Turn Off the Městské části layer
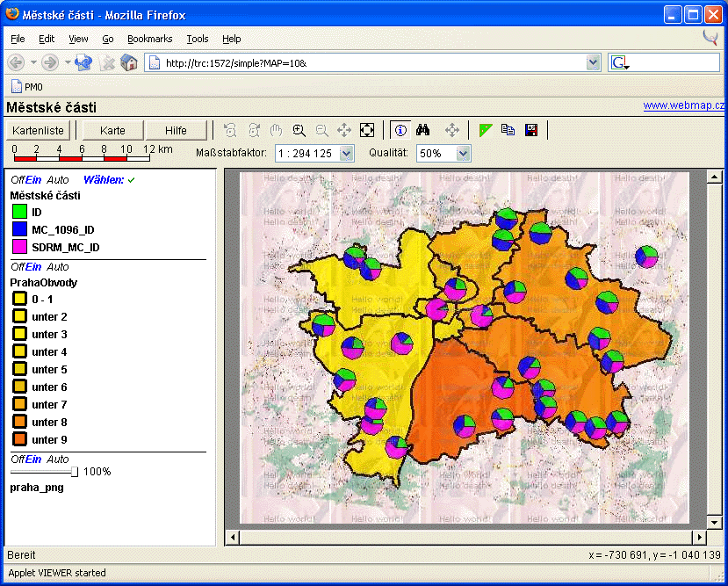 (17, 179)
